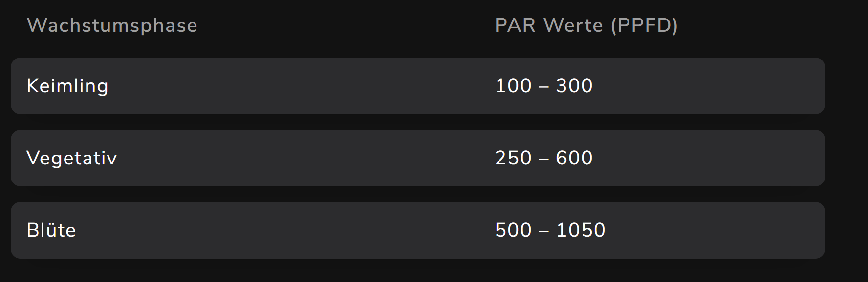This screenshot has width=868, height=282.
Task: Select the Blüte label
Action: (51, 230)
